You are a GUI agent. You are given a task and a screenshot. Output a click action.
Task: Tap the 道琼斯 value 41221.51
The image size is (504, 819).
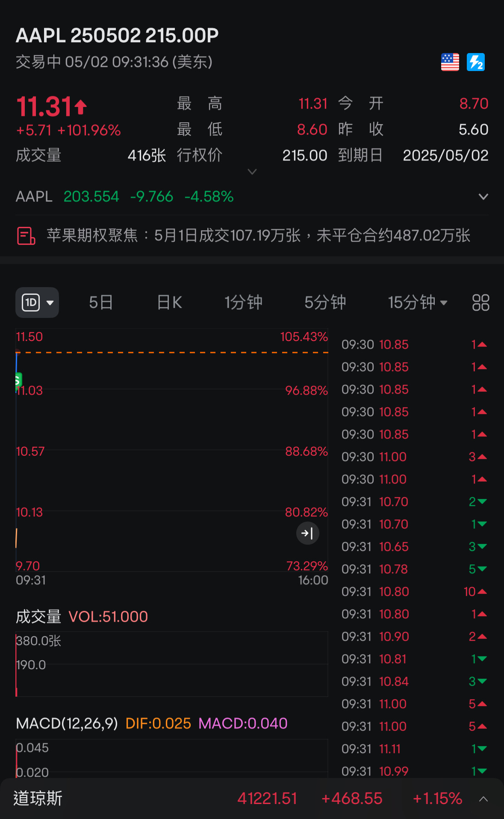tap(267, 798)
